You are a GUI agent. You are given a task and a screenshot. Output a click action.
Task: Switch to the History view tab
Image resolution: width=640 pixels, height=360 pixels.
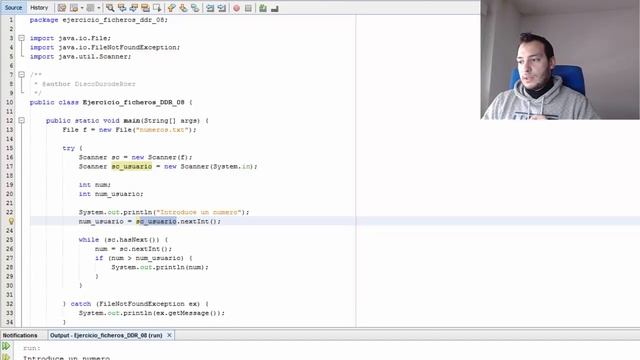click(x=39, y=7)
